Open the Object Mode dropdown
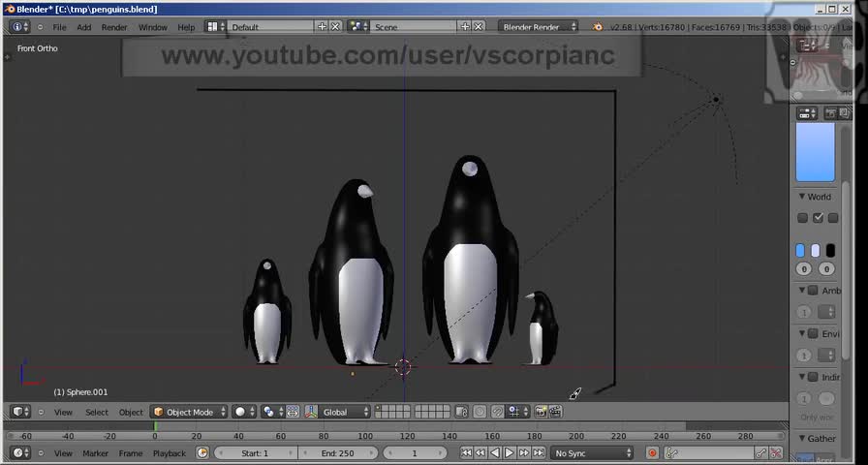Viewport: 868px width, 465px height. (189, 412)
